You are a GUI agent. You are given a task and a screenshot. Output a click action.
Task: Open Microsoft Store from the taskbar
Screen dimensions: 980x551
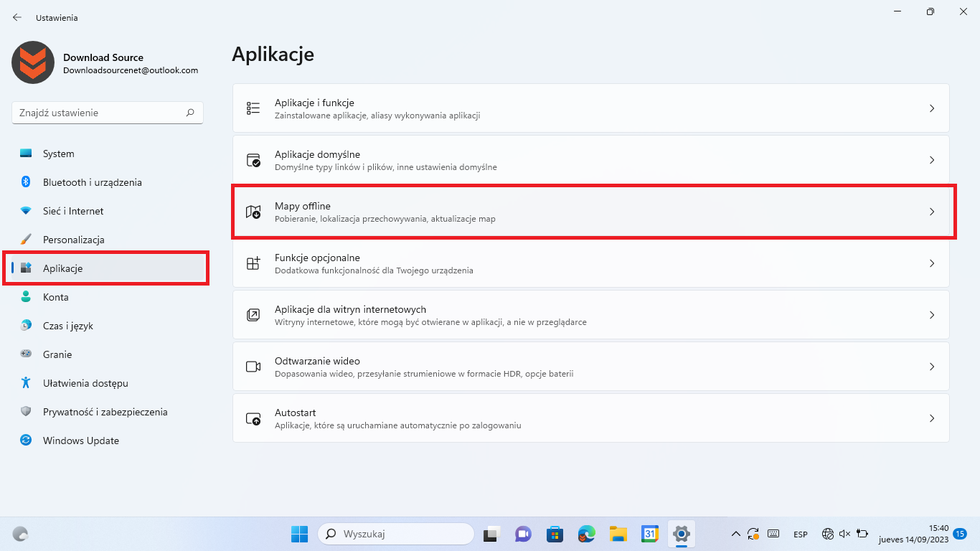click(x=555, y=534)
